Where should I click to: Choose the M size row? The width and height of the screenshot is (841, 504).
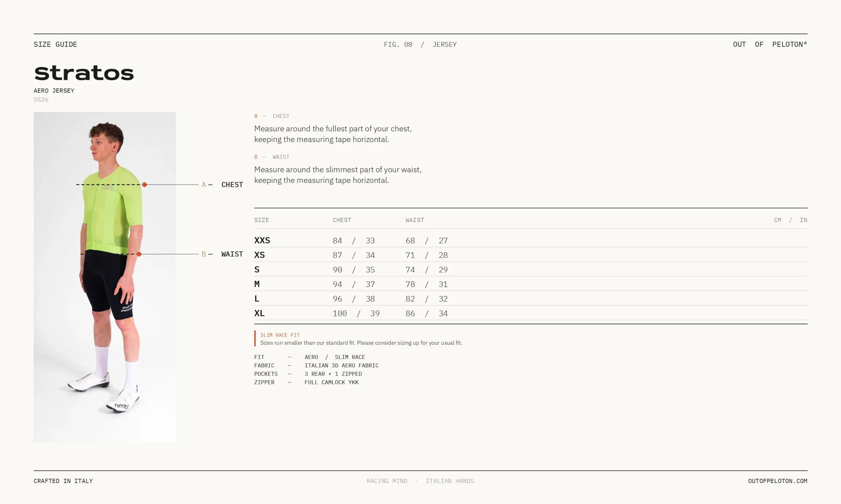(531, 284)
